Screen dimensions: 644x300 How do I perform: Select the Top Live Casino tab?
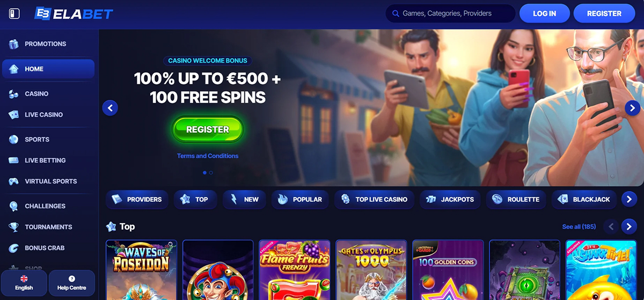(375, 199)
